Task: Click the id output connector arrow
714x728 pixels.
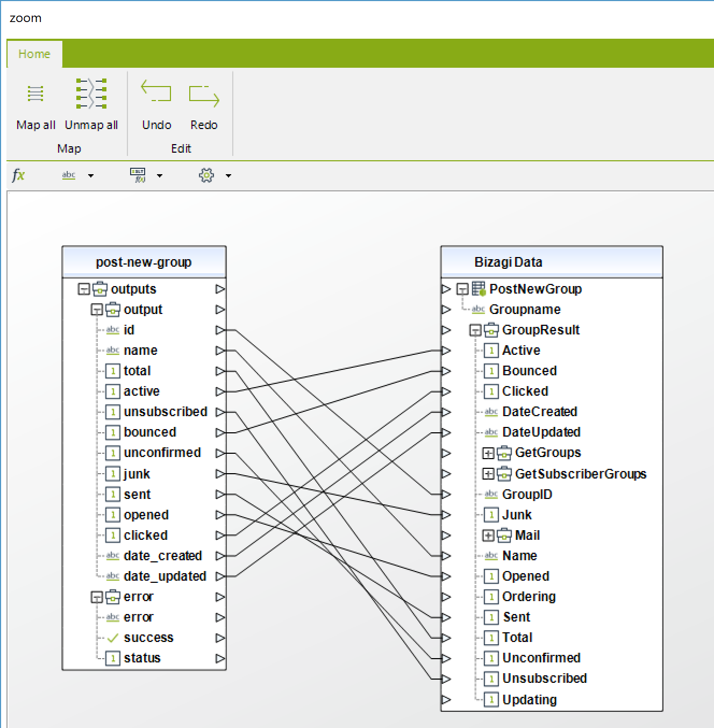Action: point(220,330)
